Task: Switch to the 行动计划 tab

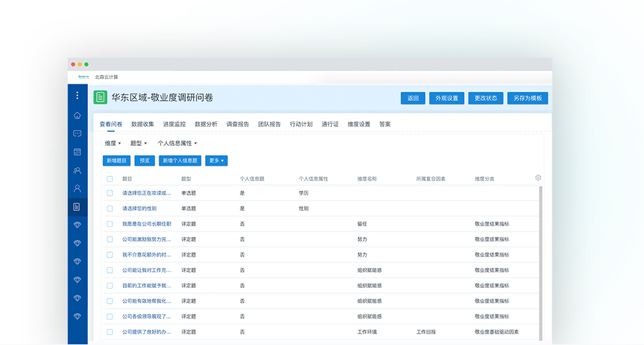Action: point(301,124)
